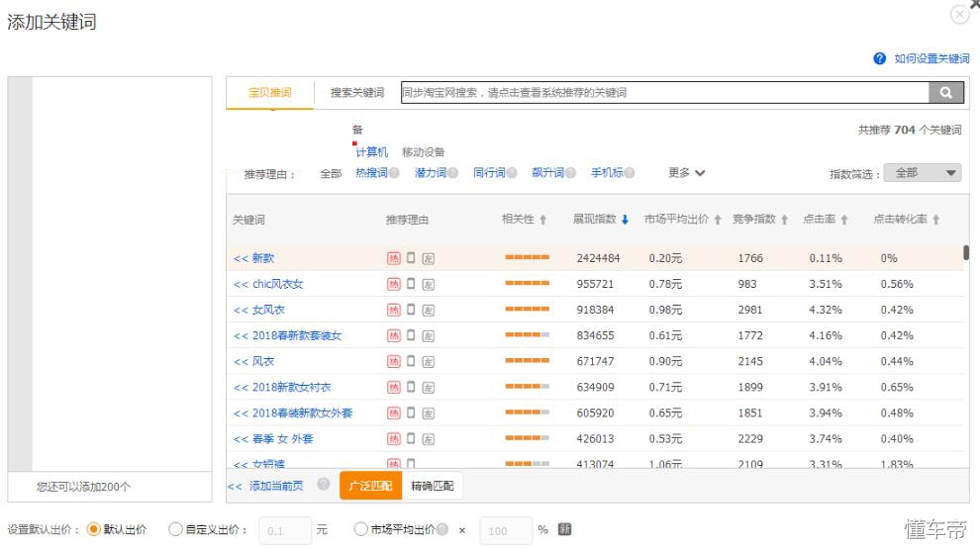Click the calculator icon after percent sign
Screen dimensions: 980x548
coord(564,529)
